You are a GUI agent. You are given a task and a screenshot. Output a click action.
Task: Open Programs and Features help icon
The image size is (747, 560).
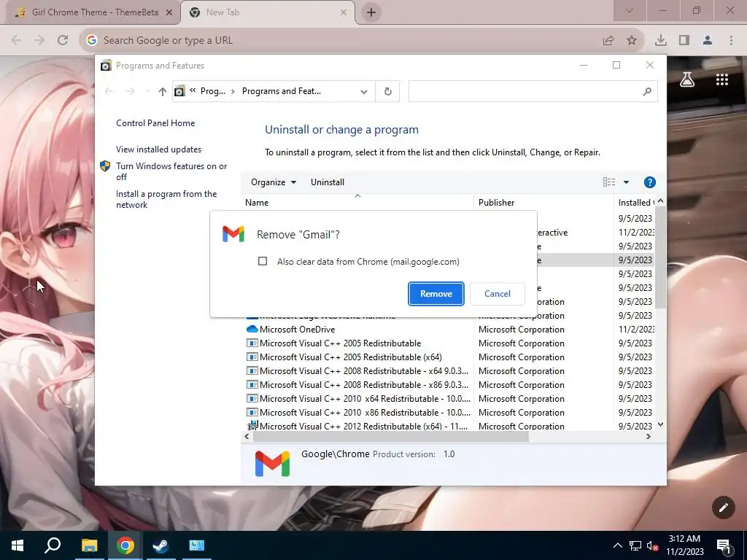[649, 182]
